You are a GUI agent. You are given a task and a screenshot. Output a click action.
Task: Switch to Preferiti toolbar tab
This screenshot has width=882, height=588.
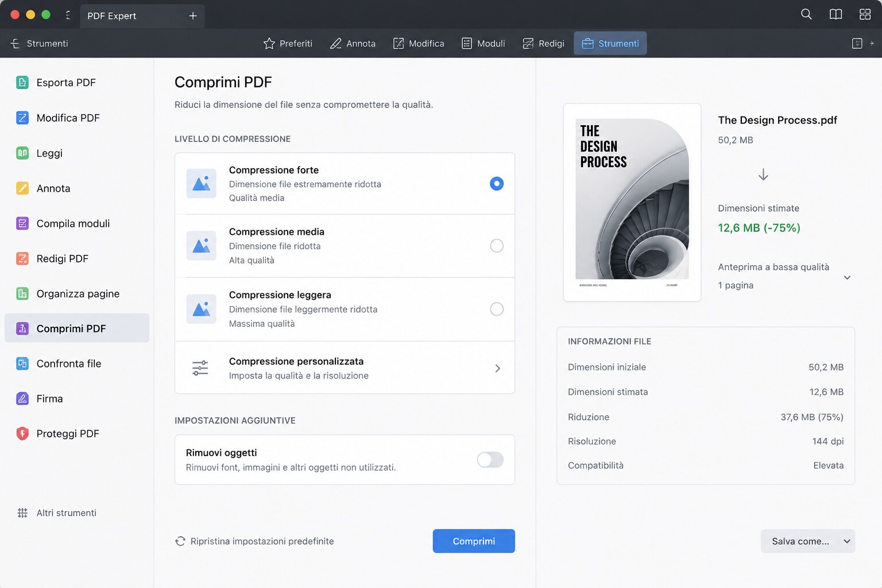288,44
